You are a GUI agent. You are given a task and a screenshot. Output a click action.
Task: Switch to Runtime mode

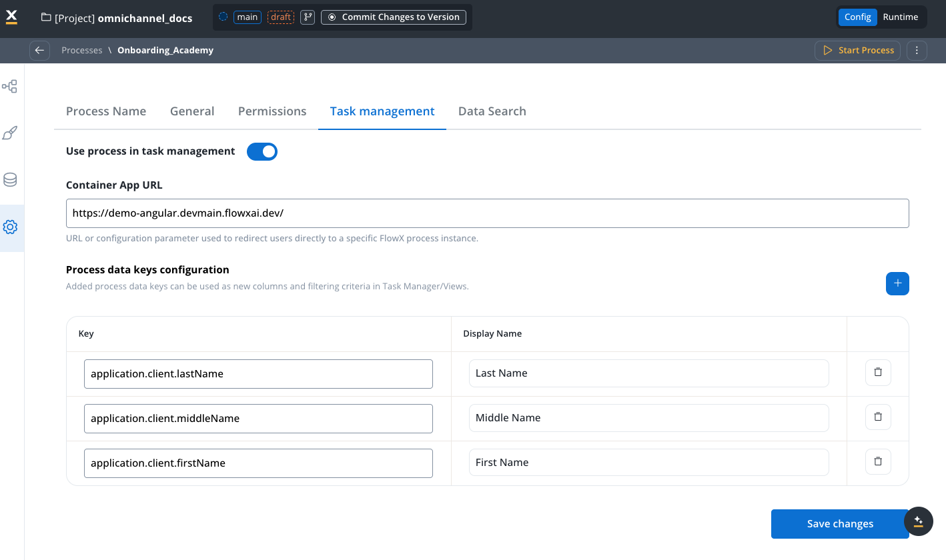coord(900,17)
